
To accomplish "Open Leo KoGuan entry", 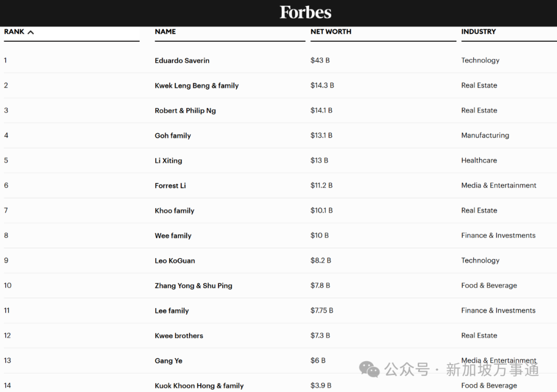I will [175, 261].
